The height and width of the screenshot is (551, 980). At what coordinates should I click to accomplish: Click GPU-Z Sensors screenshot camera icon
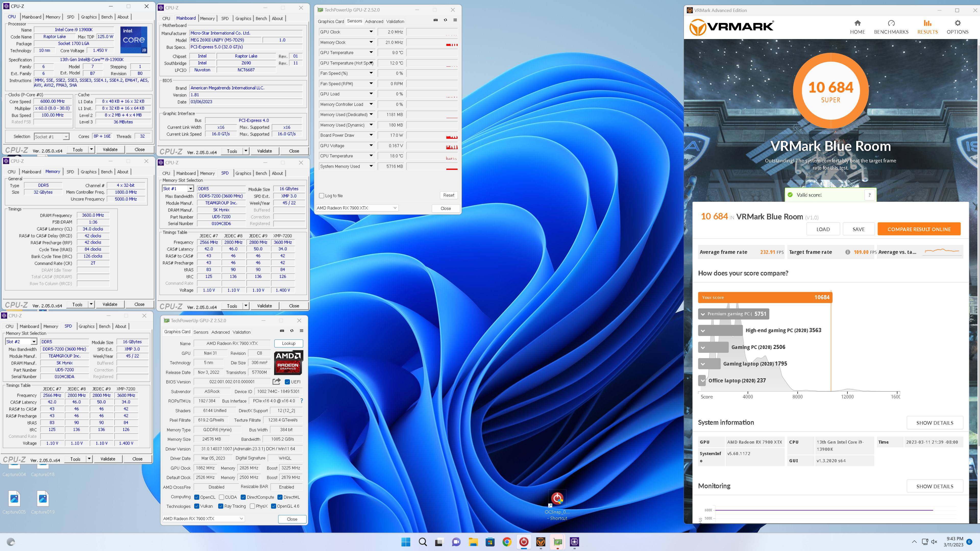click(436, 20)
